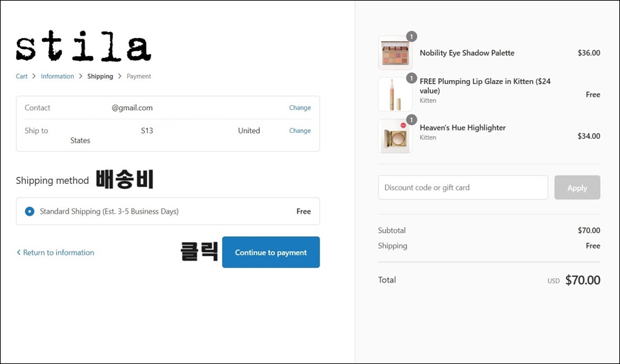Screen dimensions: 620x364
Task: Click quantity badge on Plumping Lip Glaze
Action: 411,78
